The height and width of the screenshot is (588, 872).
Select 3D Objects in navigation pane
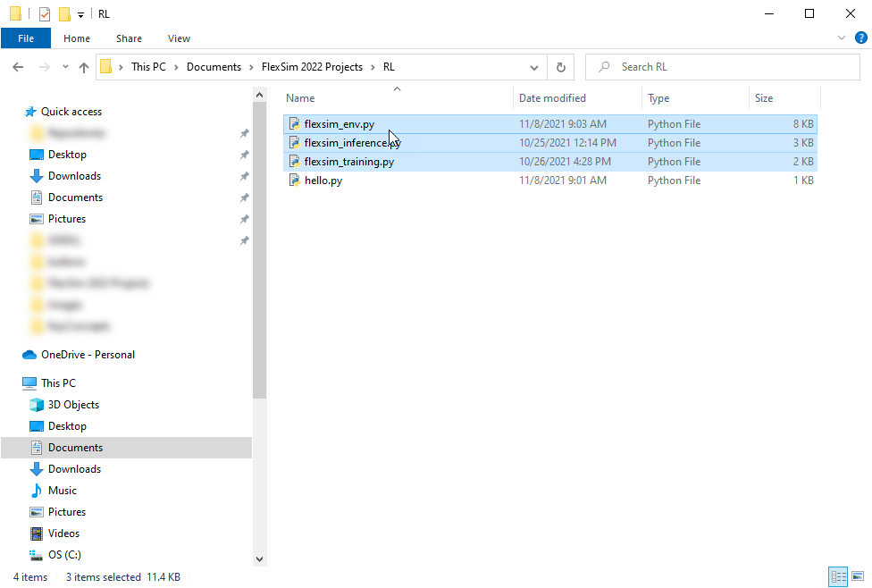click(x=73, y=405)
